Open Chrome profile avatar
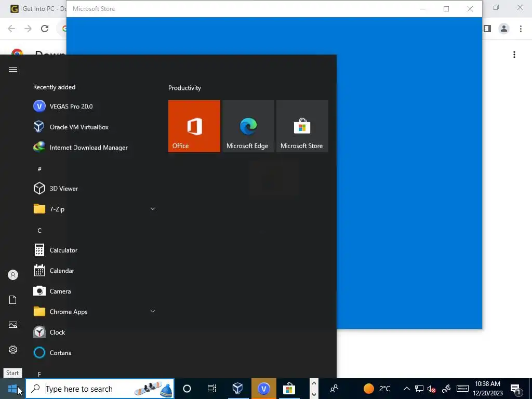This screenshot has width=532, height=399. click(504, 29)
